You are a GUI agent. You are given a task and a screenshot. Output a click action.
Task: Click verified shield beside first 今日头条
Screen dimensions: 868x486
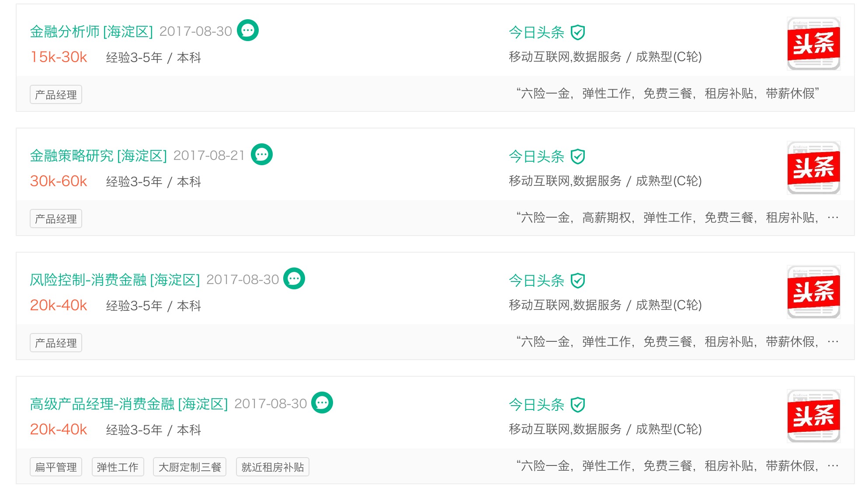coord(578,32)
